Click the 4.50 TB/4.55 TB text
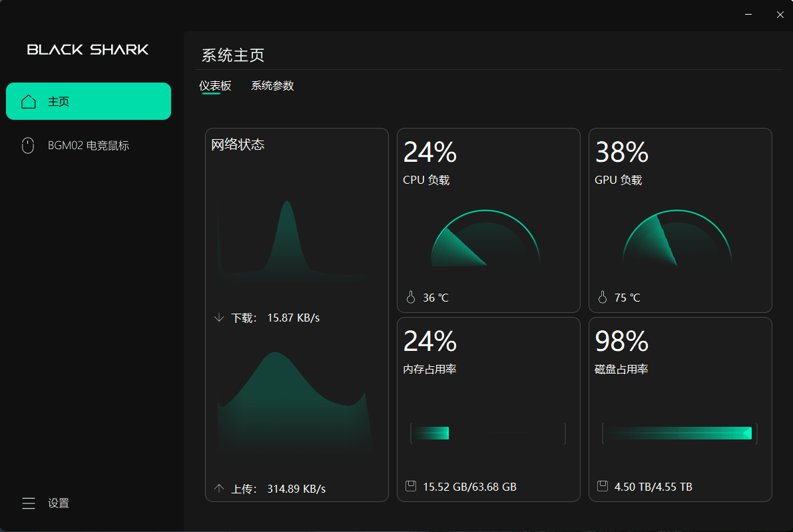This screenshot has width=793, height=532. click(x=653, y=487)
